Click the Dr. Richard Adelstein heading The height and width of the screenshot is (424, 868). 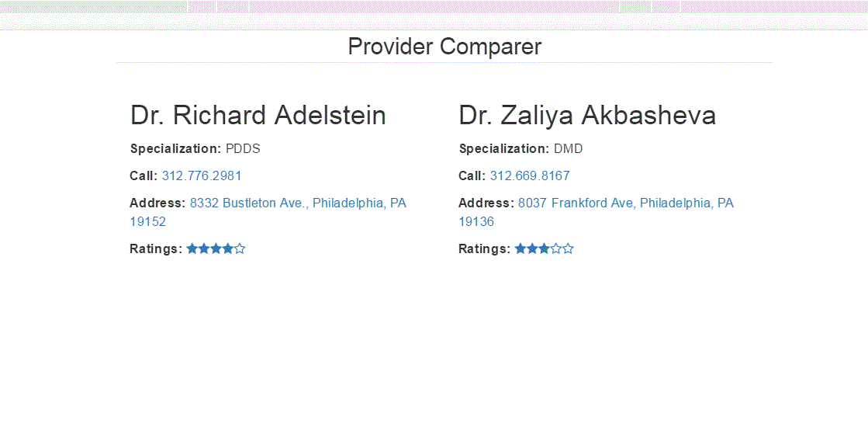[258, 115]
